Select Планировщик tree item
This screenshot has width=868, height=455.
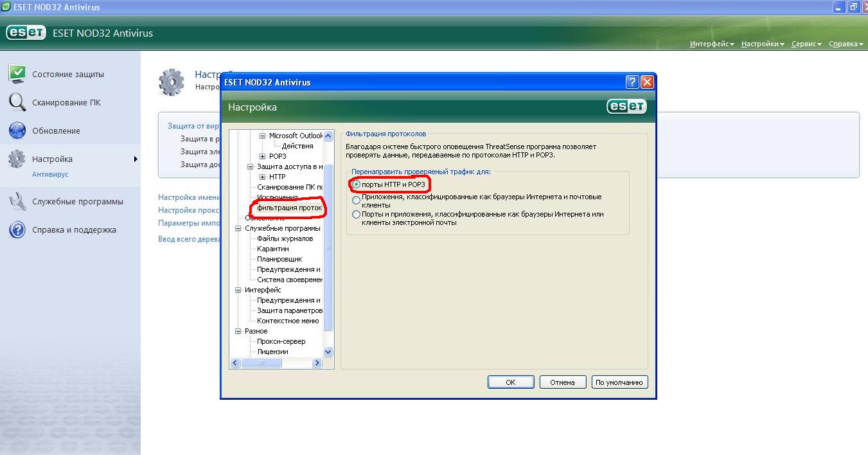[279, 259]
